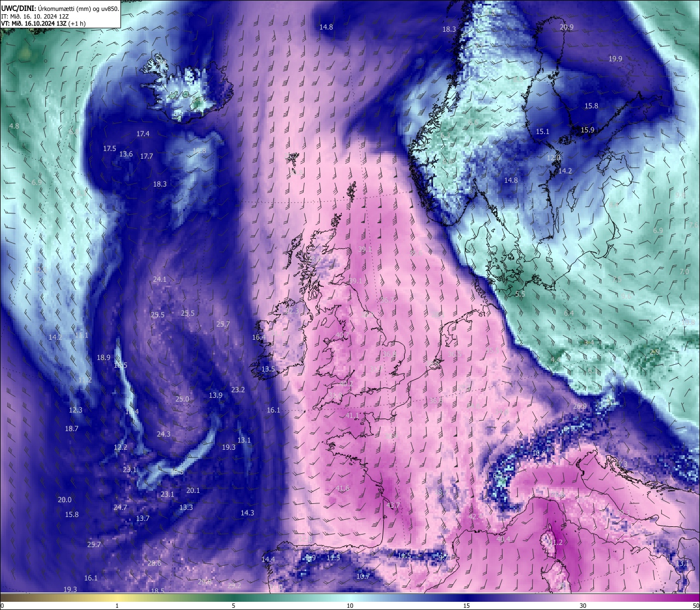Screen dimensions: 700x610
Task: Click the 24.1 value label
Action: coord(159,279)
